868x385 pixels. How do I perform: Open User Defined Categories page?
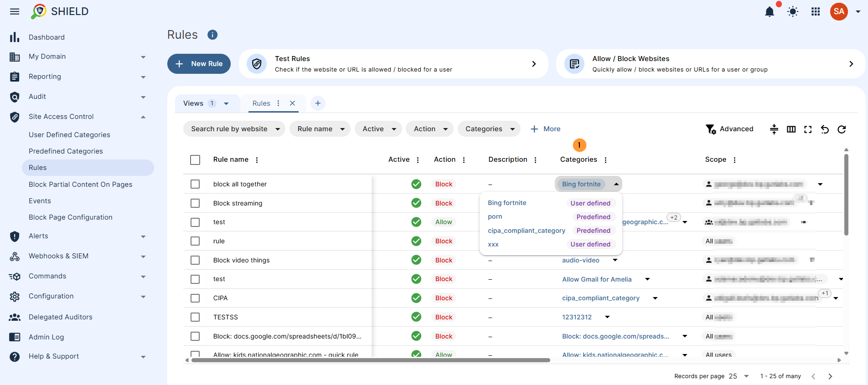[x=69, y=135]
